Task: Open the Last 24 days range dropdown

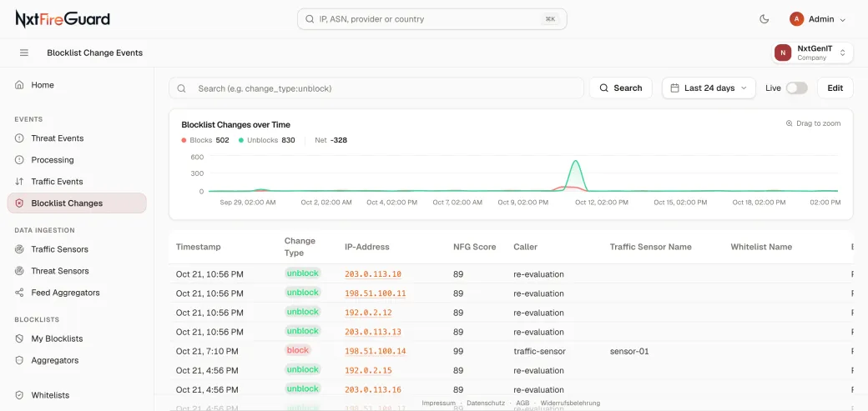Action: pos(709,88)
